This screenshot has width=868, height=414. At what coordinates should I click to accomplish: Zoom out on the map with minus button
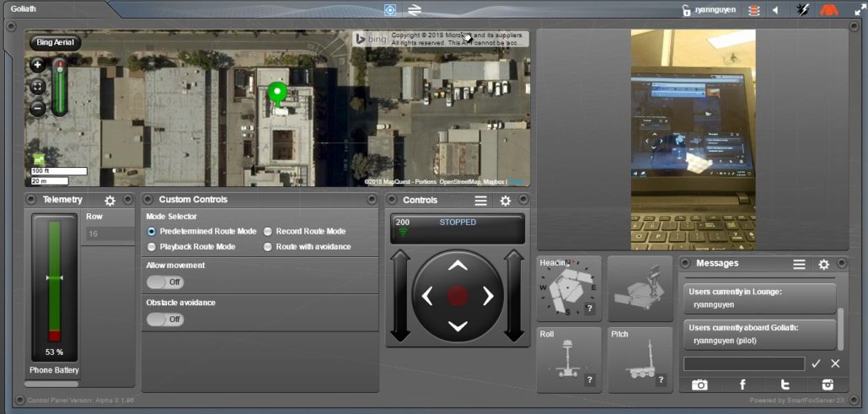click(38, 108)
